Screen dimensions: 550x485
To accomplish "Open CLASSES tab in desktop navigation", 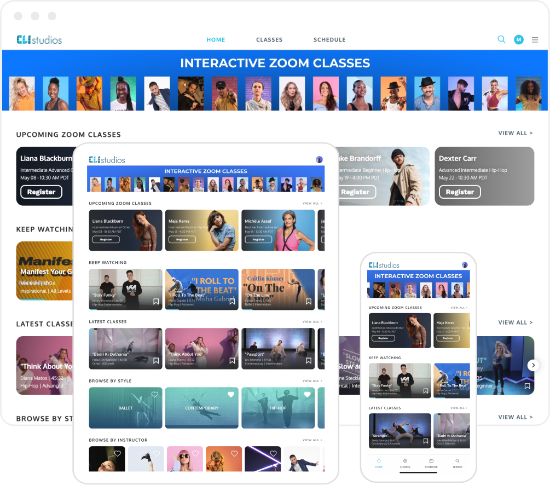I will 269,40.
